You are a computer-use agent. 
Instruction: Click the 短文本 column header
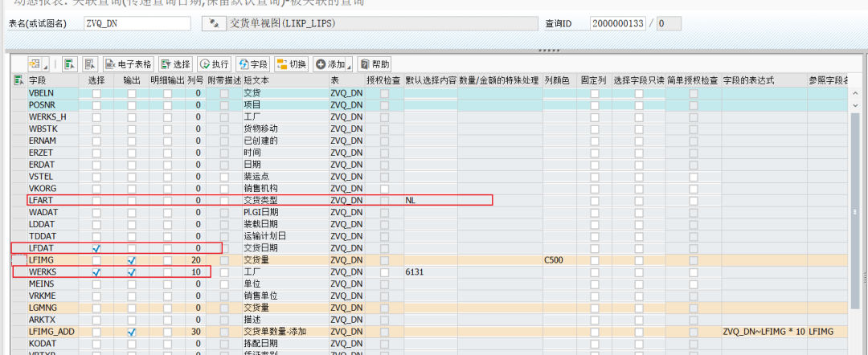click(285, 81)
